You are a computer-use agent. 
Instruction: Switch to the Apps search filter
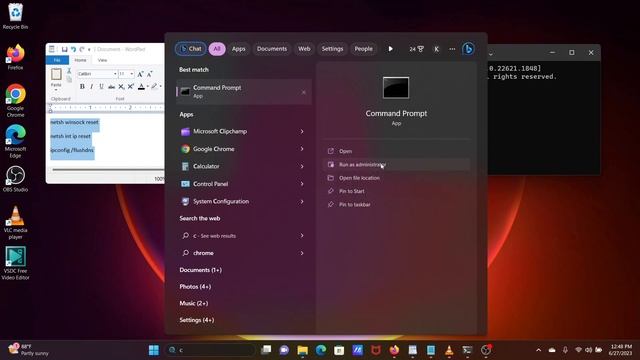pyautogui.click(x=239, y=49)
